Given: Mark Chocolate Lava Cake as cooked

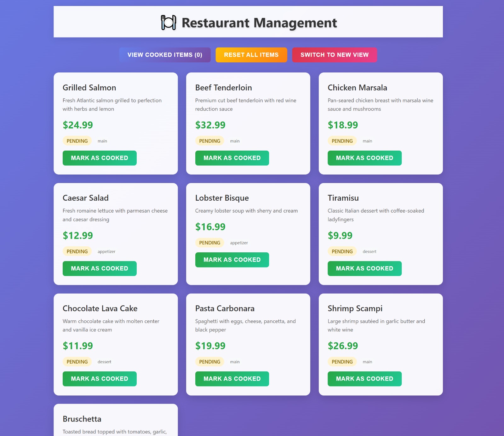Looking at the screenshot, I should tap(100, 379).
